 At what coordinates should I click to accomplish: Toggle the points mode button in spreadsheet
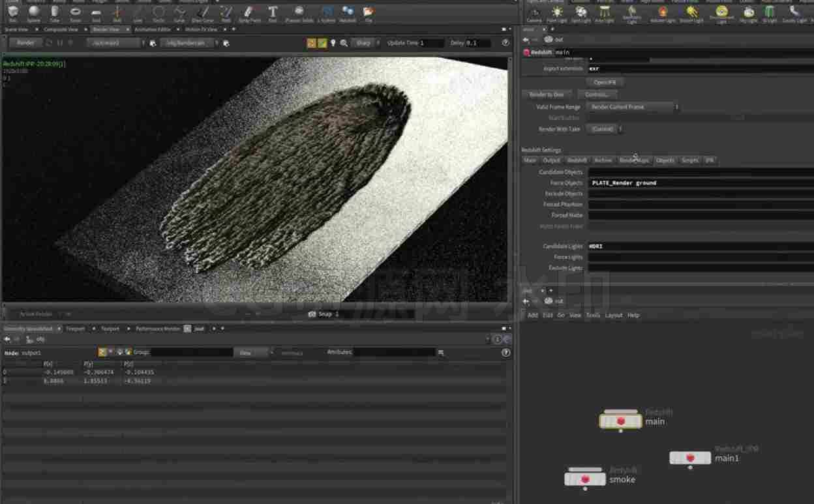tap(102, 352)
